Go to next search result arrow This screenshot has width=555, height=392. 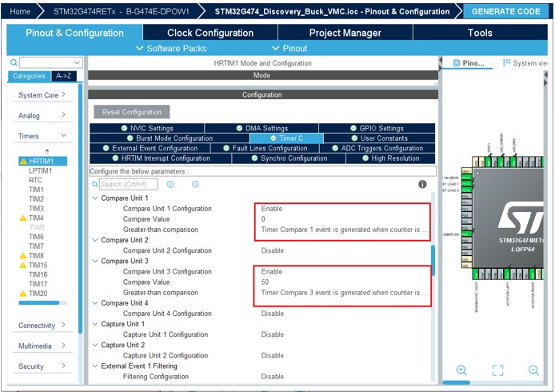pos(195,184)
